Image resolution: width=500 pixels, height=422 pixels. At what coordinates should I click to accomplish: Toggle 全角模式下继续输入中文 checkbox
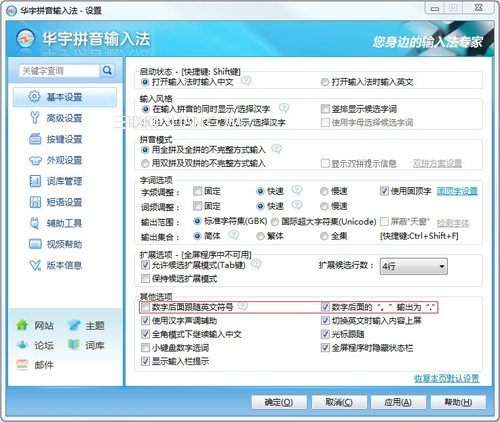[145, 334]
